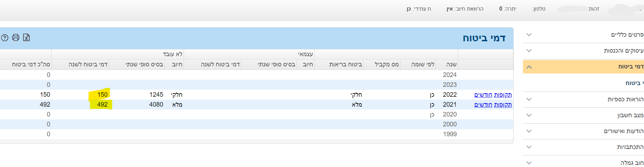The width and height of the screenshot is (644, 167).
Task: Click the לא עובד group header
Action: 172,54
